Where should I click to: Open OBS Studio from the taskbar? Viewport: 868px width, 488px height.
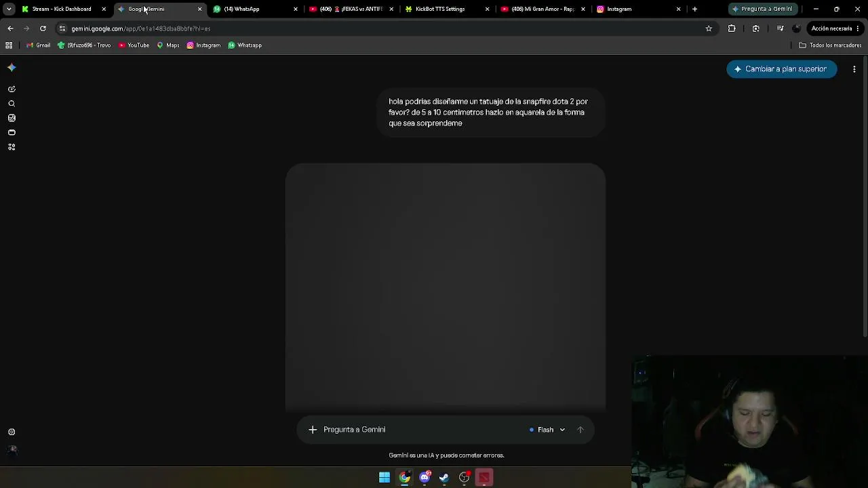[465, 478]
